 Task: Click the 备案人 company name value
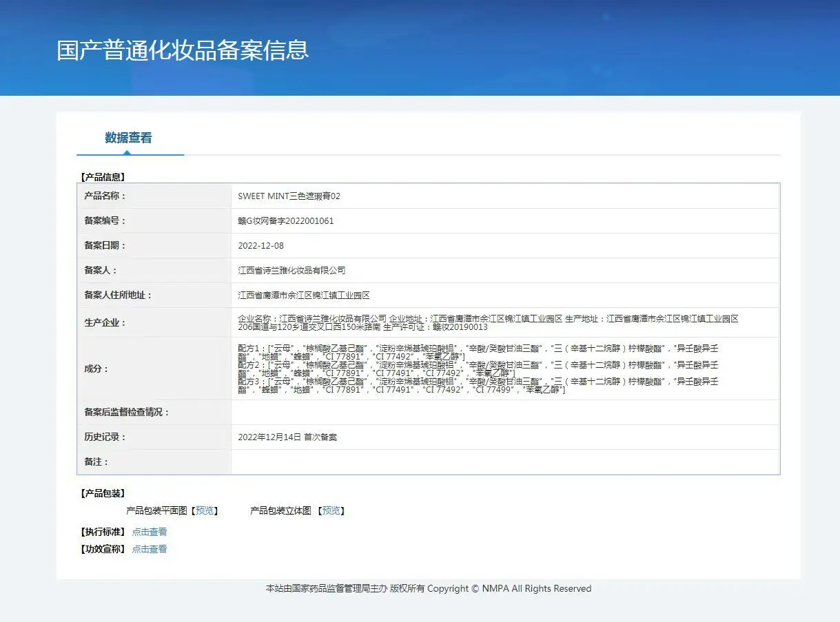(x=292, y=271)
